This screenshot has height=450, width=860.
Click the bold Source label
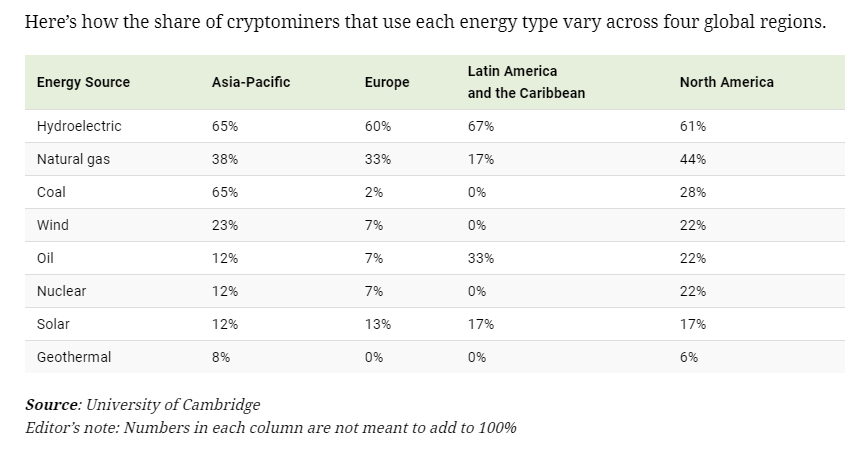click(53, 405)
